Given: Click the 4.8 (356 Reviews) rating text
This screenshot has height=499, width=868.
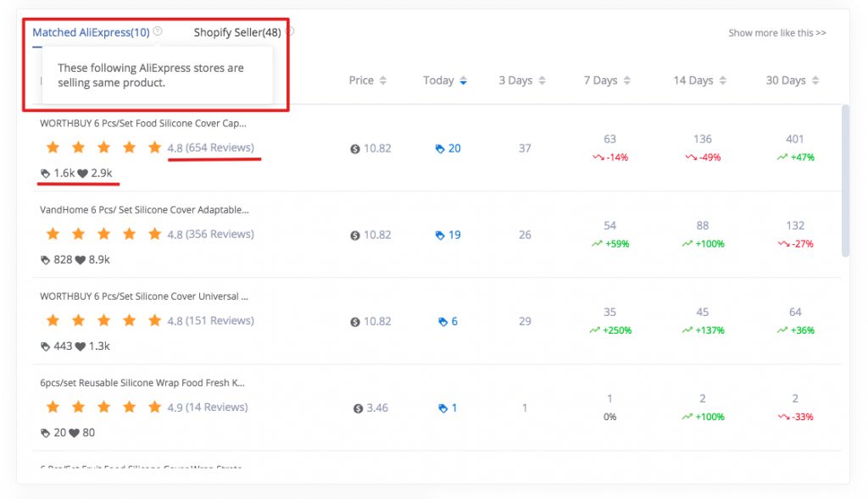Looking at the screenshot, I should 210,234.
